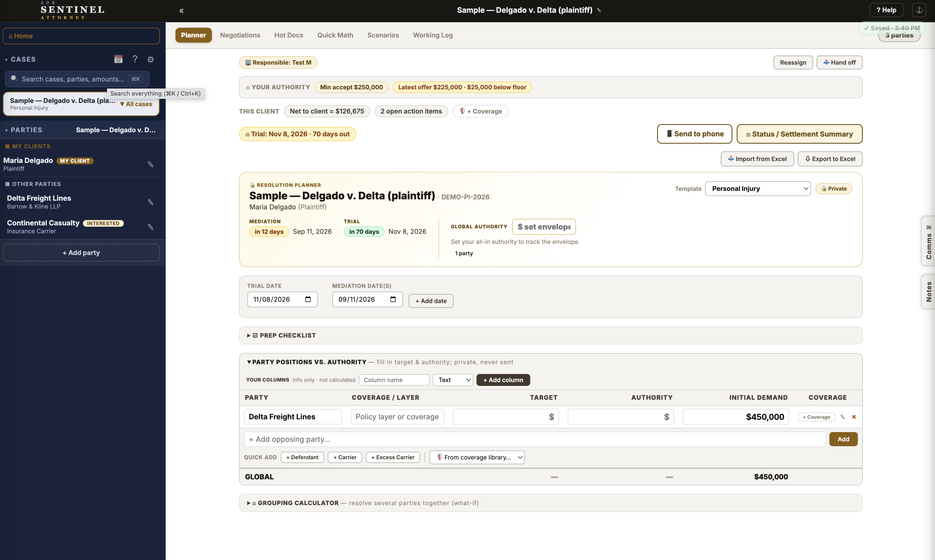
Task: Switch to the Quick Math tab
Action: pyautogui.click(x=335, y=35)
